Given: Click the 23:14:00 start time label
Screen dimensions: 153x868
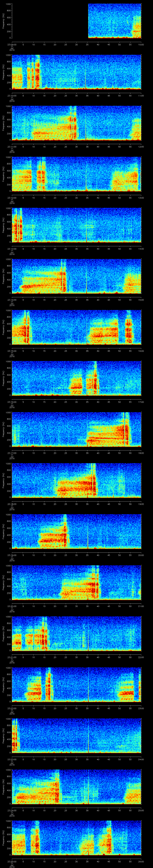Looking at the screenshot, I should pos(12,300).
